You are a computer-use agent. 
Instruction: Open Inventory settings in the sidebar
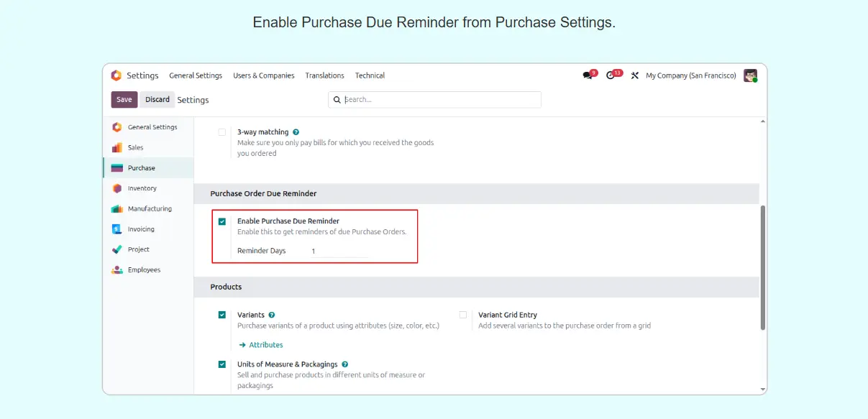click(142, 188)
